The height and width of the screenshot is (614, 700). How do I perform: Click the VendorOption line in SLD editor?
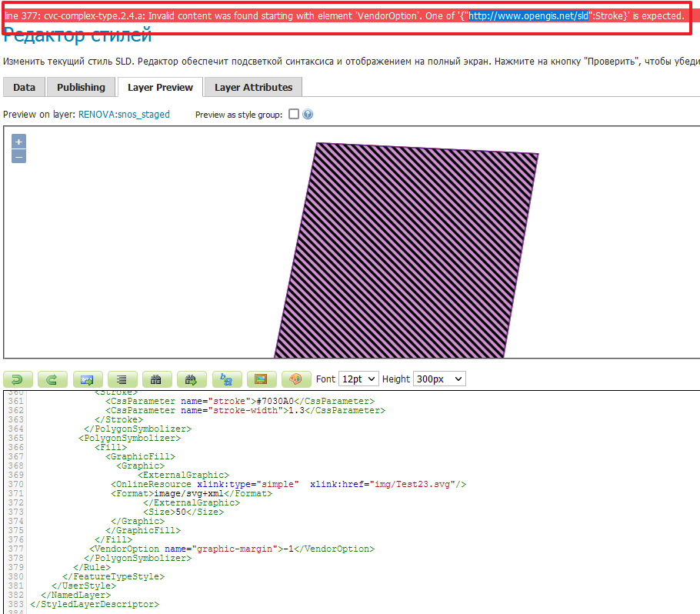point(231,549)
